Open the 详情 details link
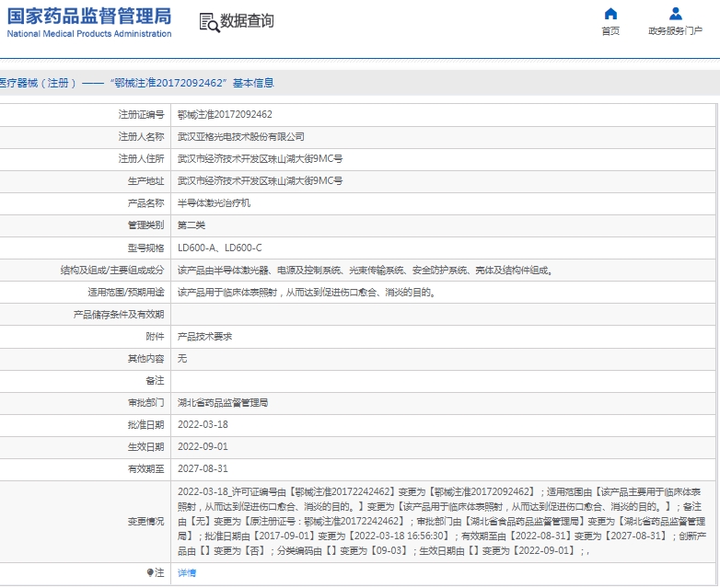 click(187, 573)
